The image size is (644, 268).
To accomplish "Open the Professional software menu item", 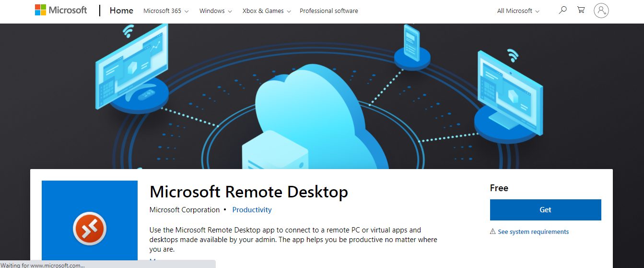I will click(x=329, y=11).
